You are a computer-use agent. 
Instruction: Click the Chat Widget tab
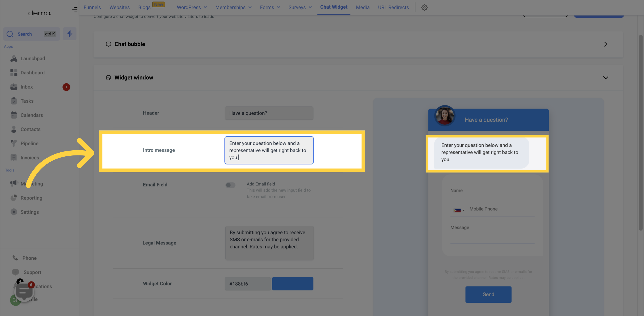pyautogui.click(x=333, y=7)
